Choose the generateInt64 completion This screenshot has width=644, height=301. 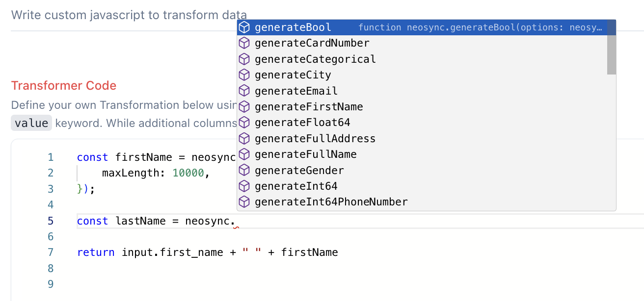point(422,186)
